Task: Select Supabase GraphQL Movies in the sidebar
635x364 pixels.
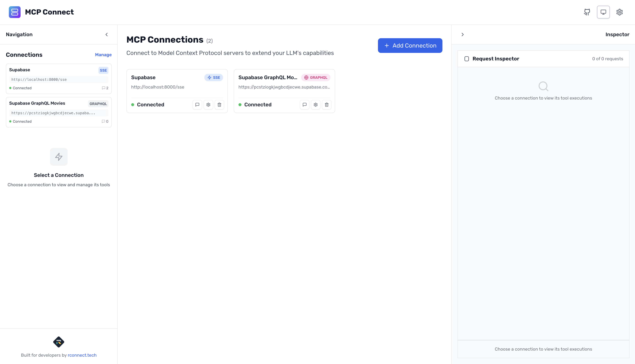Action: point(59,112)
